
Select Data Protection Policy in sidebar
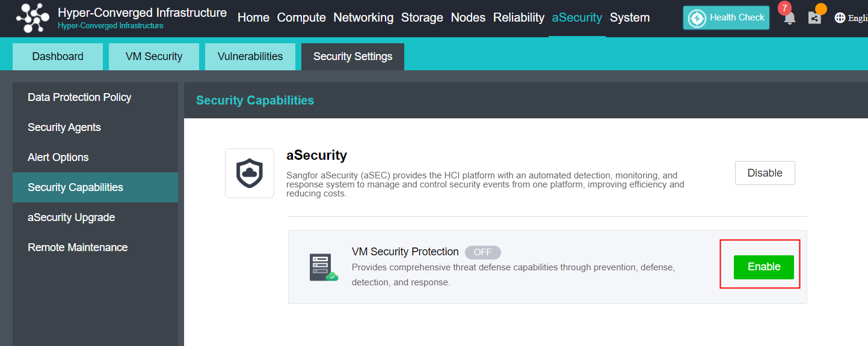click(79, 97)
